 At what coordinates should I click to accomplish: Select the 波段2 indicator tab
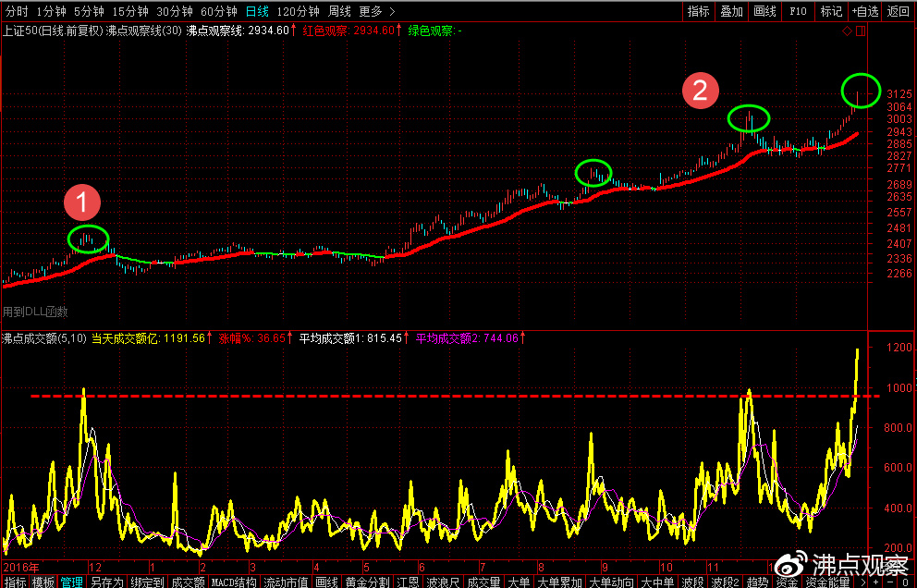click(x=725, y=582)
